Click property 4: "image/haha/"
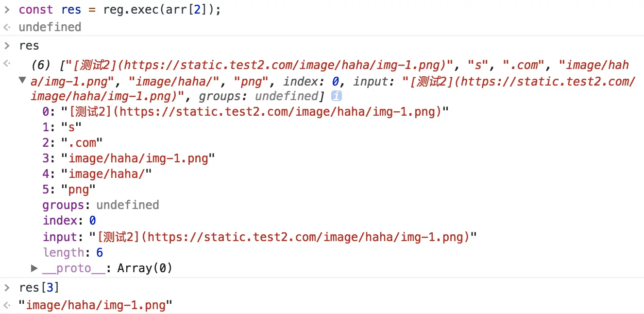644x314 pixels. pos(97,174)
